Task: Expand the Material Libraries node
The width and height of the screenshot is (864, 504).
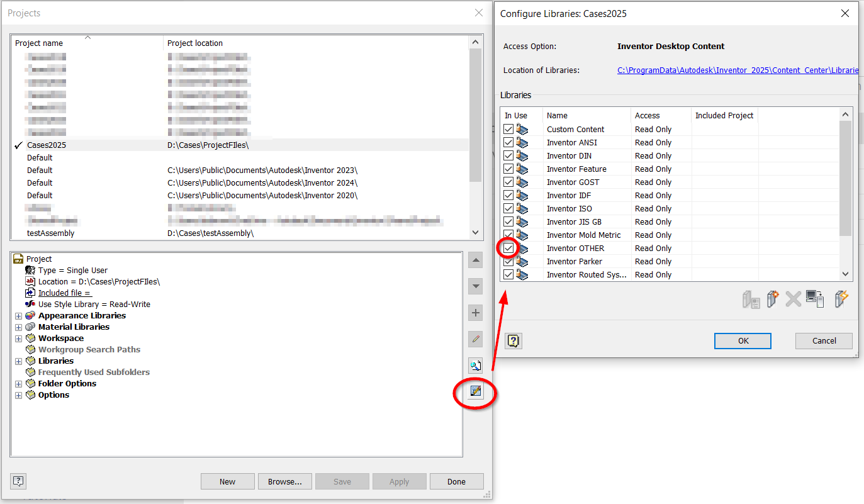Action: pos(18,327)
